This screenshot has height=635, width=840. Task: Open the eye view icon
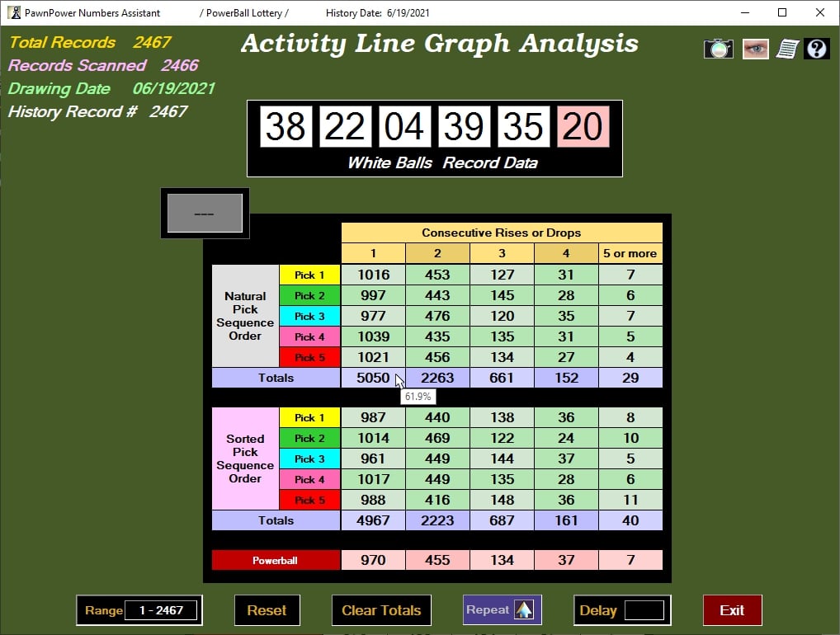point(754,48)
